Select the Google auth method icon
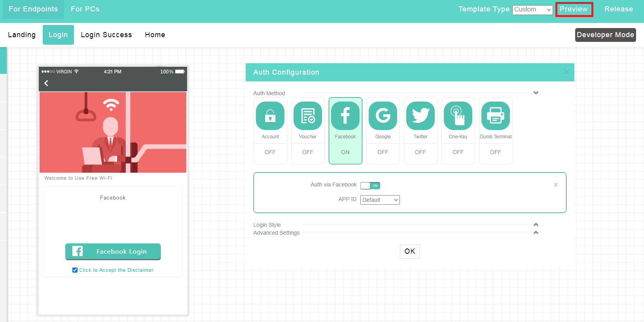 (x=383, y=116)
